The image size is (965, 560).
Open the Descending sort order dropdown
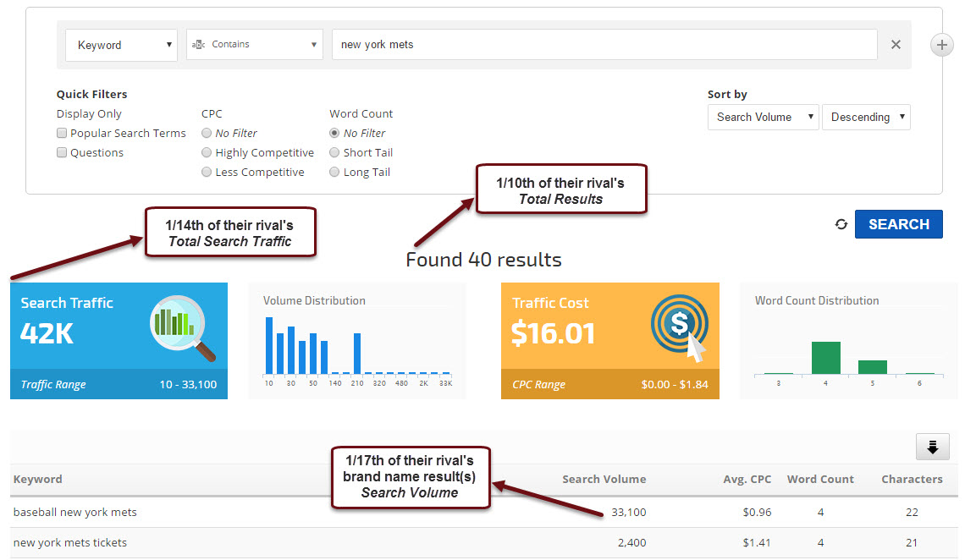tap(866, 118)
